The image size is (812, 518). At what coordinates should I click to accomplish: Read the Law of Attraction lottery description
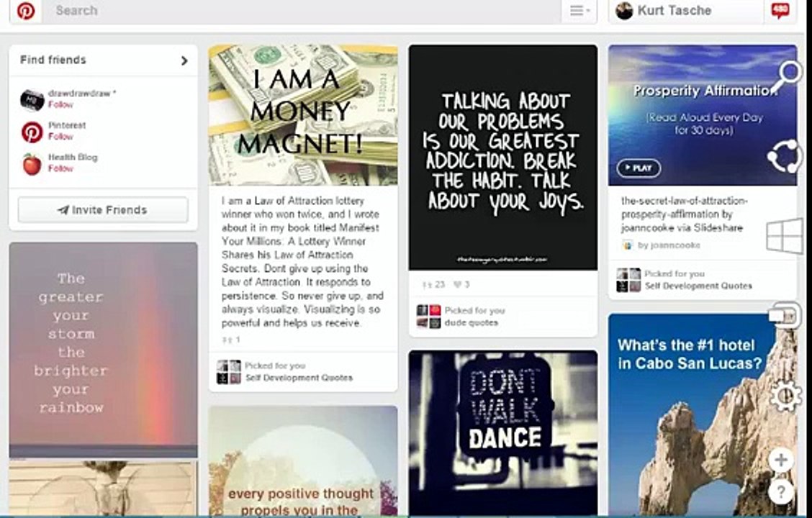(302, 262)
